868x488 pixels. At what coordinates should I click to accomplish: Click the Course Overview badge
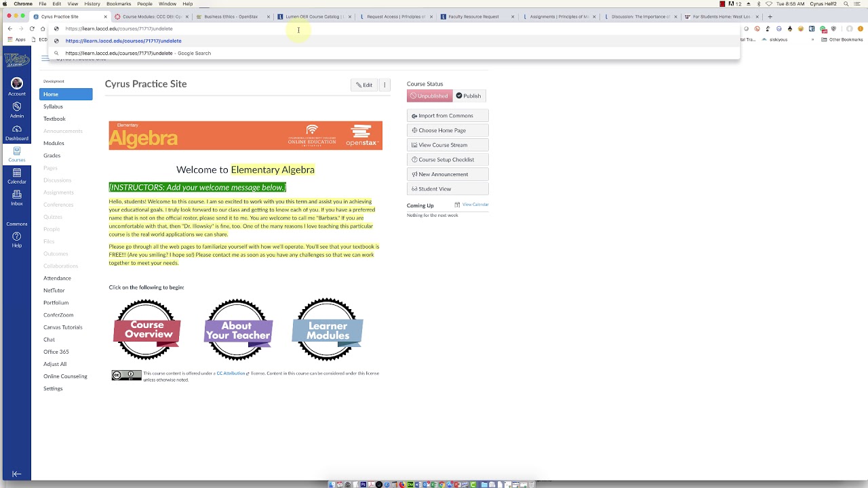[x=146, y=329]
